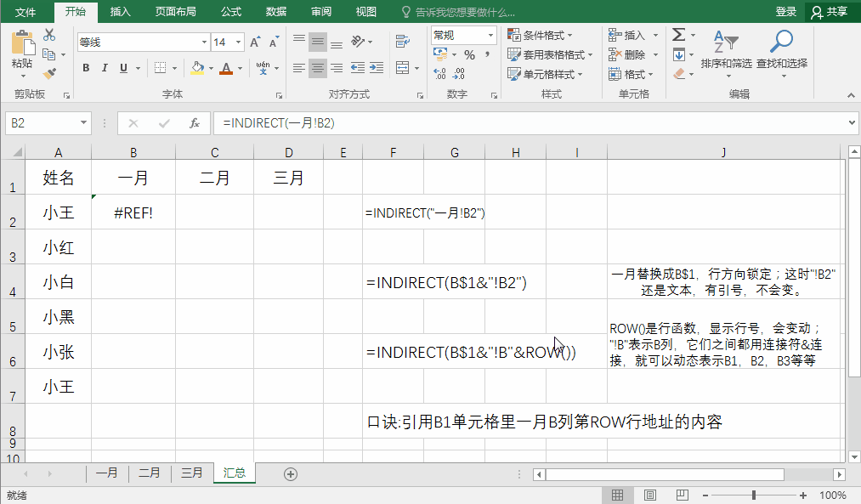Toggle center horizontal alignment
This screenshot has height=504, width=861.
coord(317,68)
